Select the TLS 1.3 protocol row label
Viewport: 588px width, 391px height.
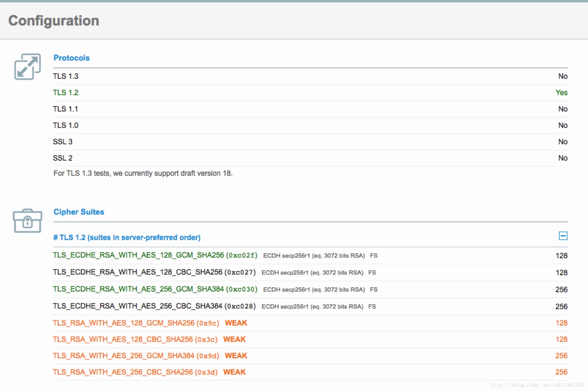click(65, 76)
